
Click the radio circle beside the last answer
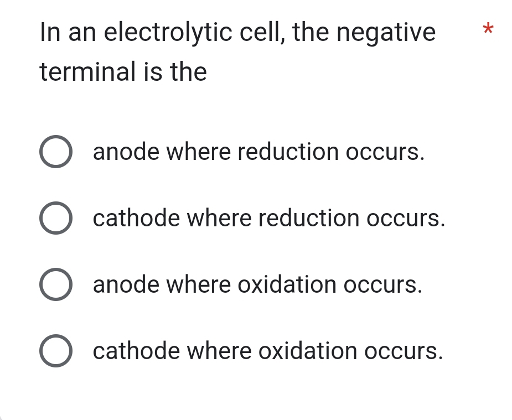point(56,351)
